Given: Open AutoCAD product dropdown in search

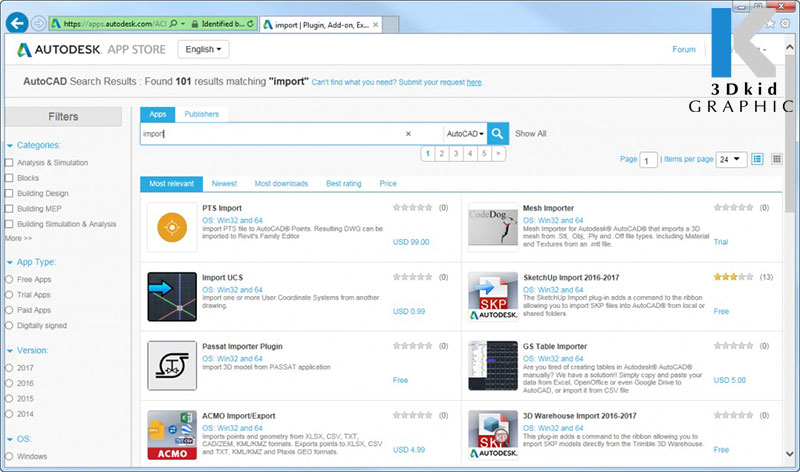Looking at the screenshot, I should pos(465,134).
